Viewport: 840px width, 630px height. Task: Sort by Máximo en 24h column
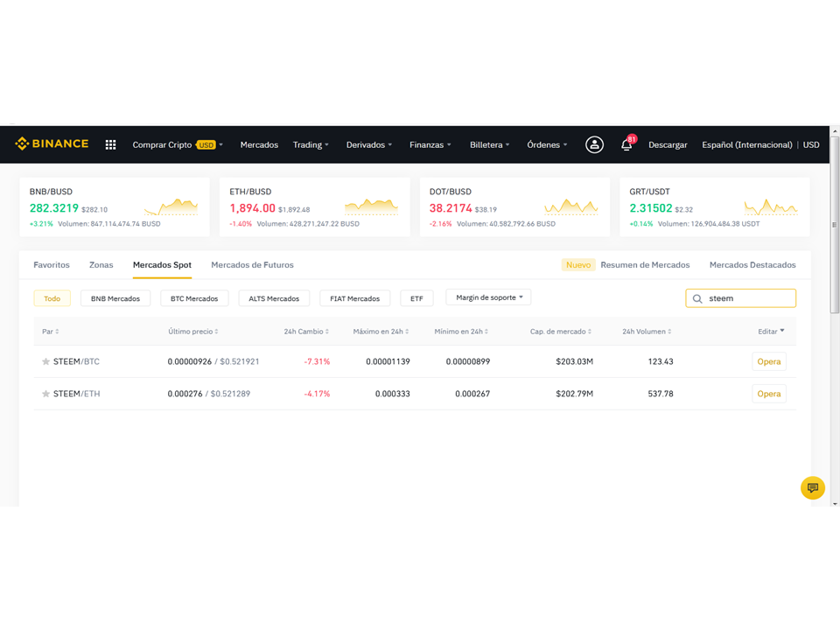(381, 332)
